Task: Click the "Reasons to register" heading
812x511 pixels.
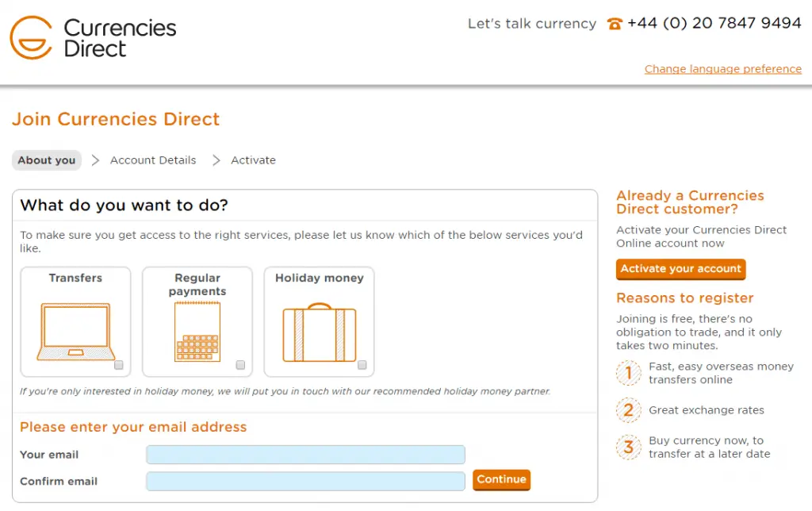Action: tap(684, 298)
